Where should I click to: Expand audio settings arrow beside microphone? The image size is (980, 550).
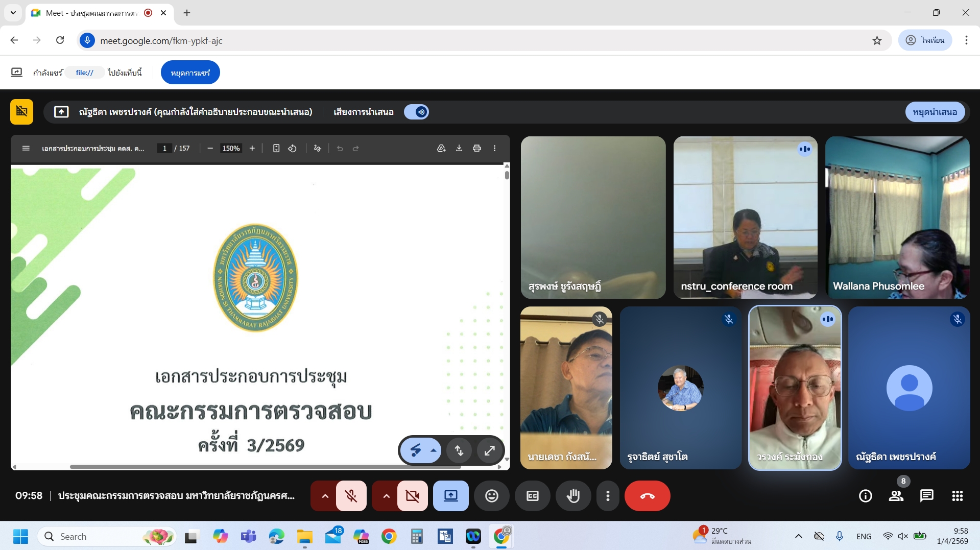(324, 496)
